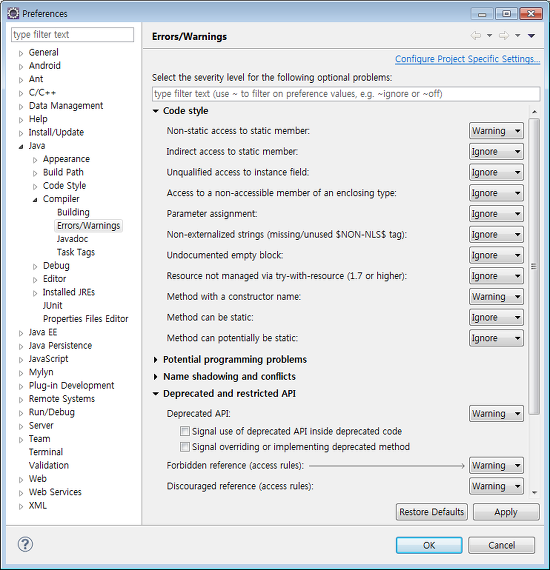Open Method with a constructor name dropdown
The image size is (550, 570).
click(x=496, y=297)
